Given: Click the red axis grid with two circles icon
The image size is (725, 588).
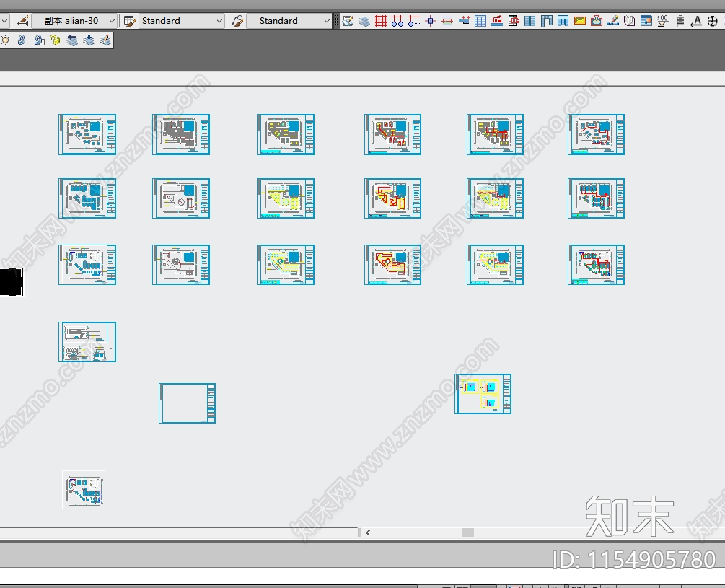Looking at the screenshot, I should [x=397, y=21].
